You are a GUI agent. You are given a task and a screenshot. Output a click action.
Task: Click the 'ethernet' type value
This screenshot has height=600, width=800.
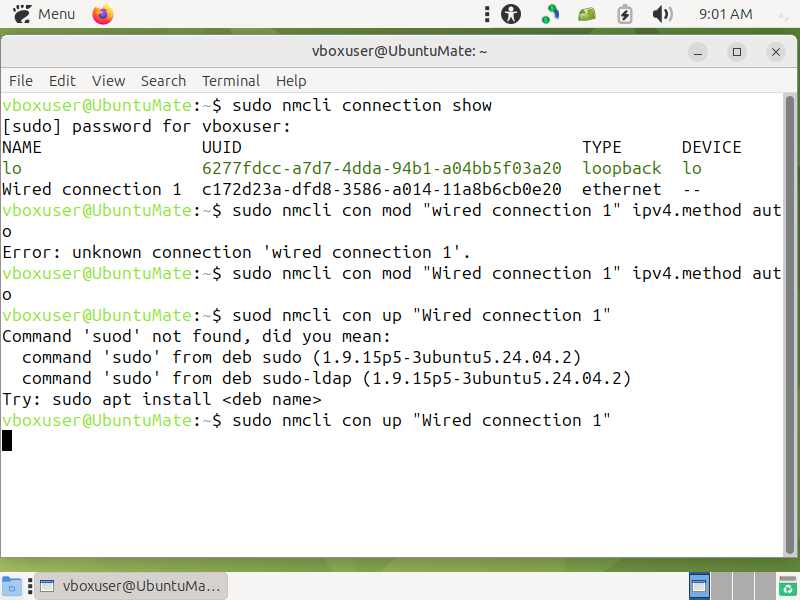click(622, 189)
